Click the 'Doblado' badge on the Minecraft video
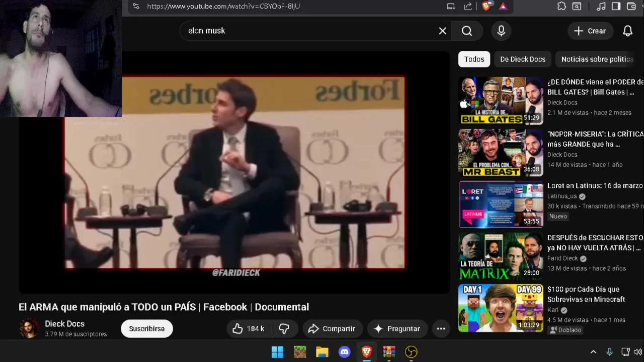The height and width of the screenshot is (362, 644). point(566,330)
